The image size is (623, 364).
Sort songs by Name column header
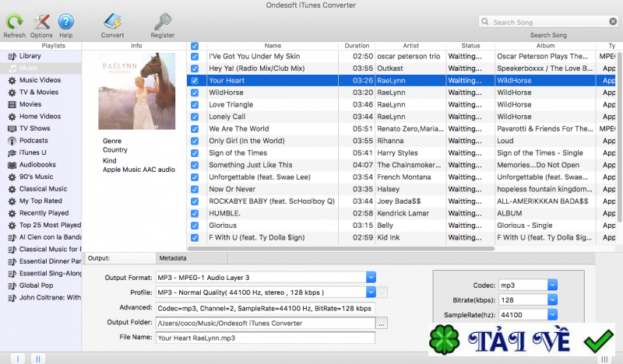(273, 46)
